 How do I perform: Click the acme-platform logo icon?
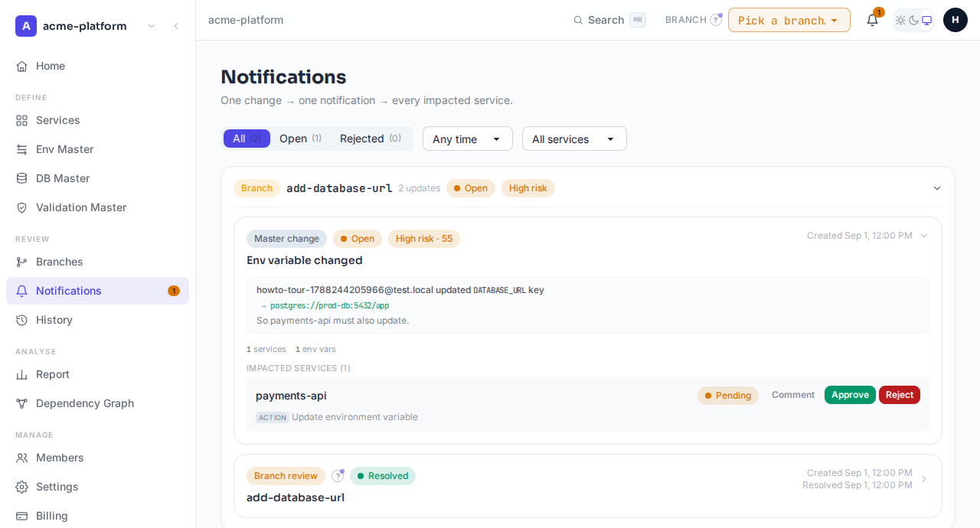[26, 26]
